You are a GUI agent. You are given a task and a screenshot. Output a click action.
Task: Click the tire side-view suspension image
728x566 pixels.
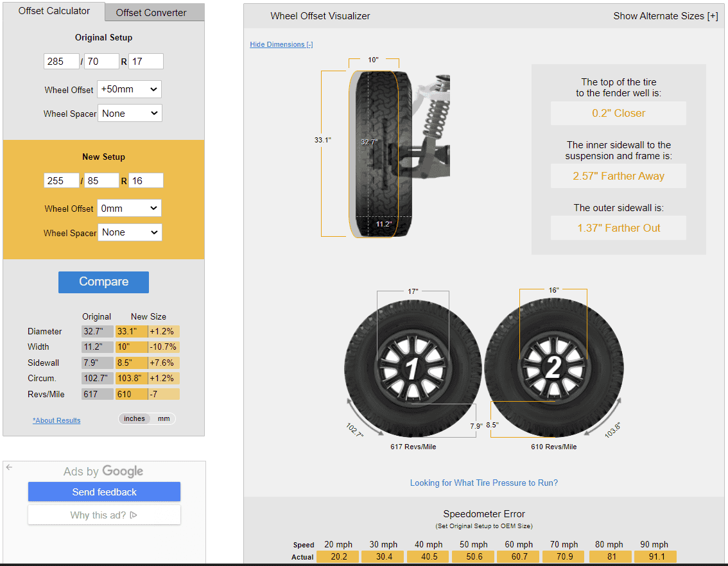pos(399,153)
